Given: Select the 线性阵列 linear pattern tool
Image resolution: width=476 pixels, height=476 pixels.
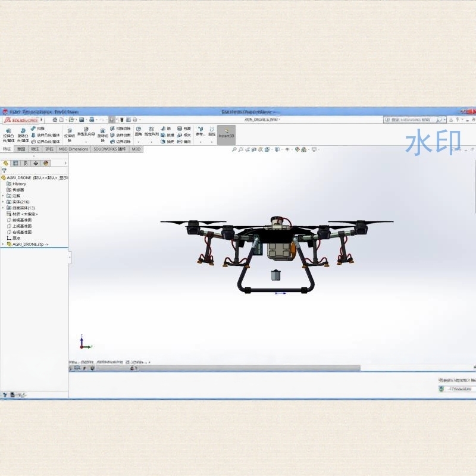Looking at the screenshot, I should coord(151,131).
